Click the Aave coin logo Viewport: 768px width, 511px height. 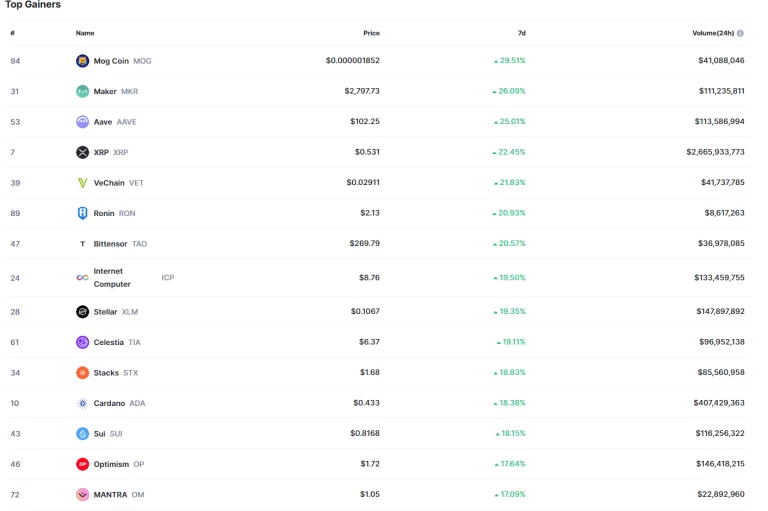[x=83, y=122]
